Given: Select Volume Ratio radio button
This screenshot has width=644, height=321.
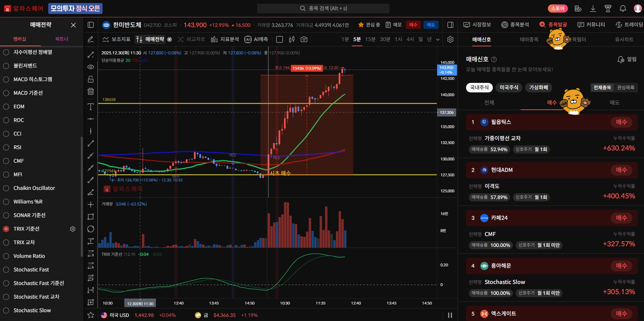Looking at the screenshot, I should pos(6,256).
